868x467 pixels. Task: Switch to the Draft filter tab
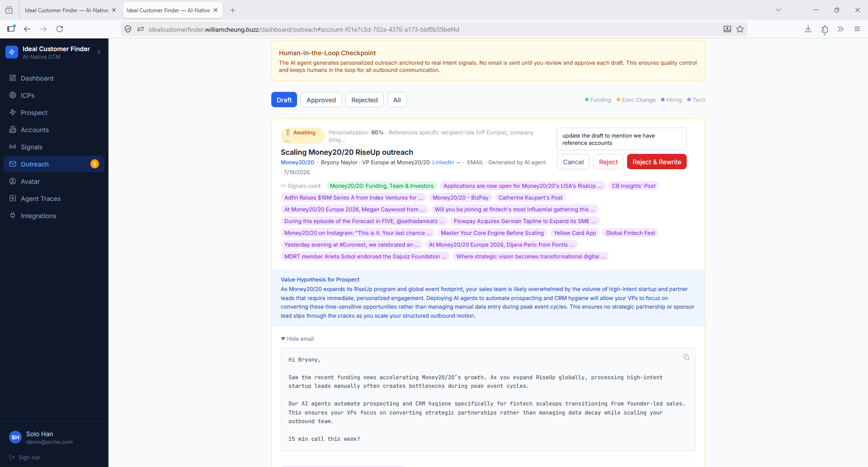284,100
